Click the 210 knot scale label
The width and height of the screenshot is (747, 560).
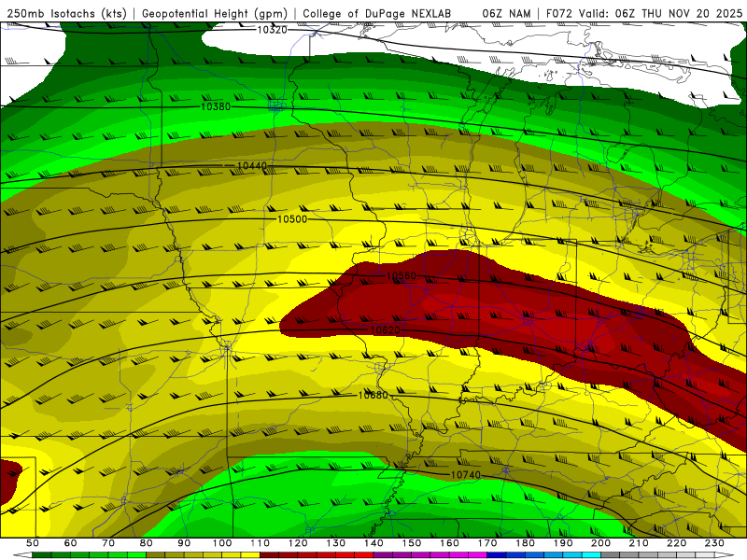pos(639,543)
